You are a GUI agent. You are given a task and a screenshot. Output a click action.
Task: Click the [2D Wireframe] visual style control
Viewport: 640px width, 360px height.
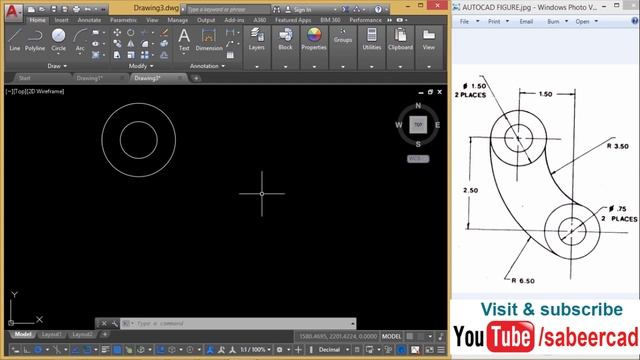pyautogui.click(x=46, y=91)
